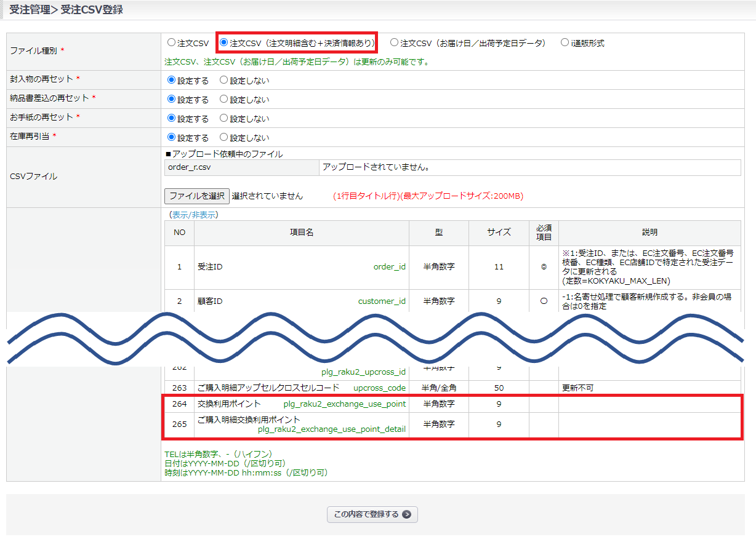756x542 pixels.
Task: Disable 在庫再引当 with 設定しない
Action: 224,137
